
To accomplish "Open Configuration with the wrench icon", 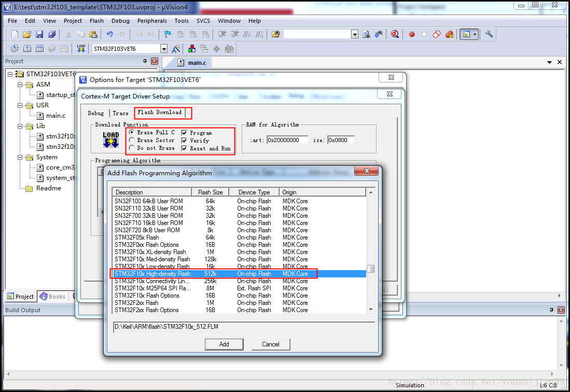I will [489, 34].
